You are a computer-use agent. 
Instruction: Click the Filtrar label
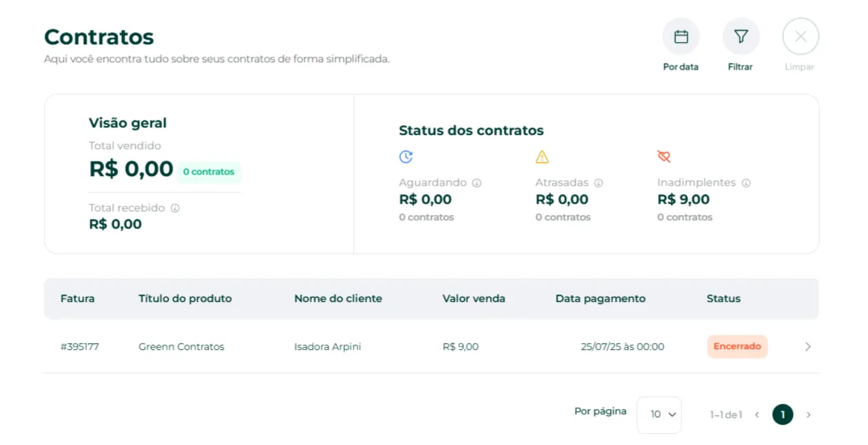(x=740, y=67)
